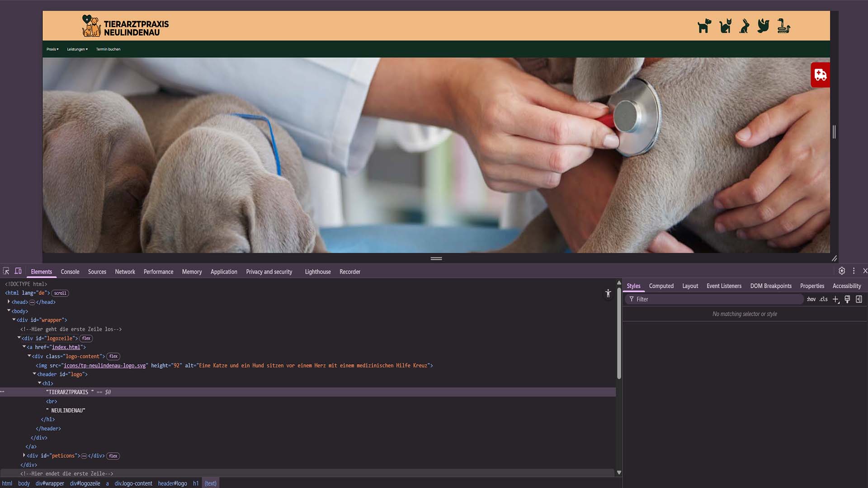
Task: Click the scroll badge beside html tag
Action: [x=60, y=293]
